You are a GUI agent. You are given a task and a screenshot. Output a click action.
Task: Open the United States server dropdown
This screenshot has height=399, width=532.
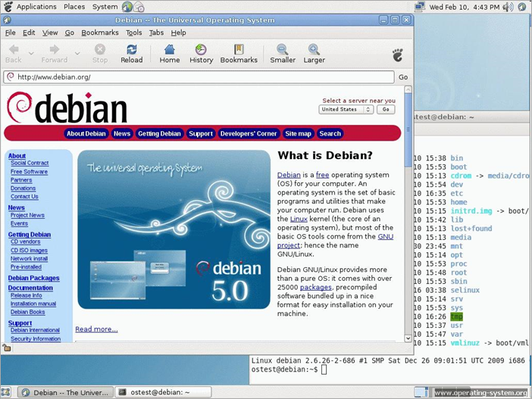point(346,109)
